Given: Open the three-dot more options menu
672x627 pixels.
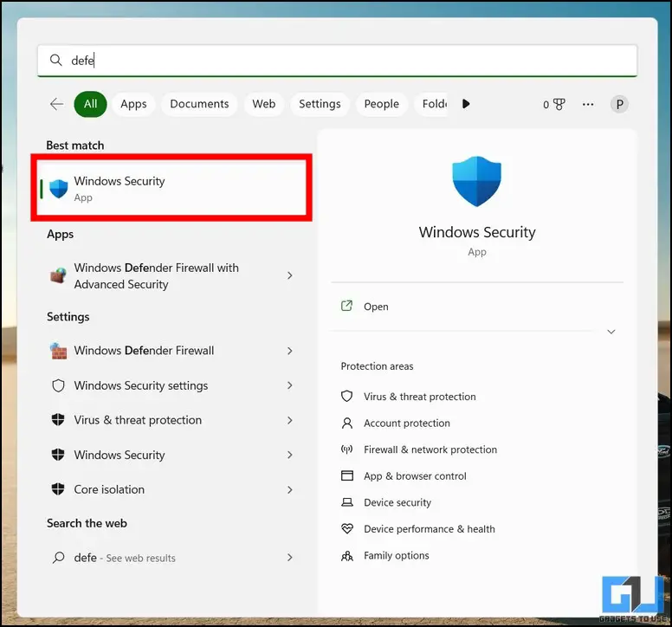Looking at the screenshot, I should click(588, 104).
